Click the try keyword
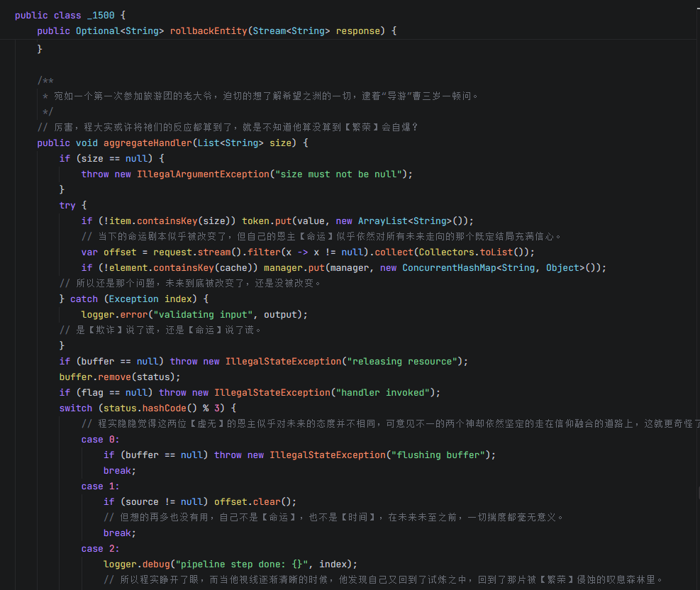This screenshot has height=590, width=700. (x=67, y=206)
